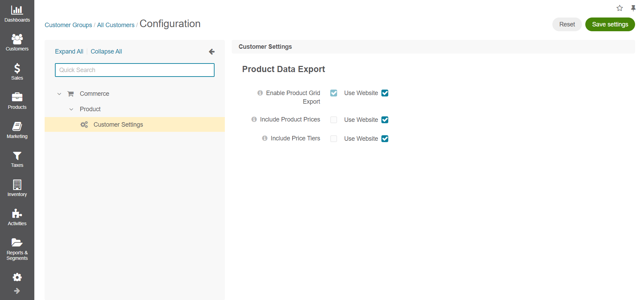Collapse the Product tree node chevron
The width and height of the screenshot is (644, 300).
pos(71,109)
